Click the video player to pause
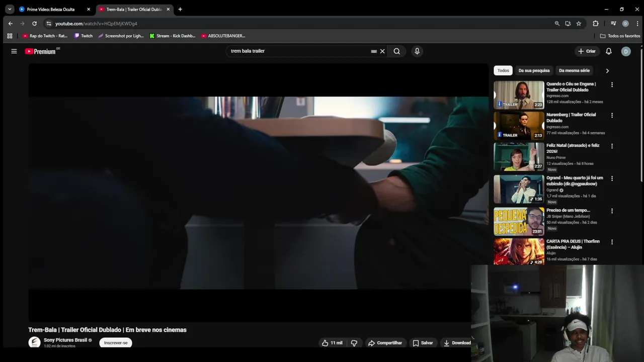The width and height of the screenshot is (644, 362). [258, 193]
